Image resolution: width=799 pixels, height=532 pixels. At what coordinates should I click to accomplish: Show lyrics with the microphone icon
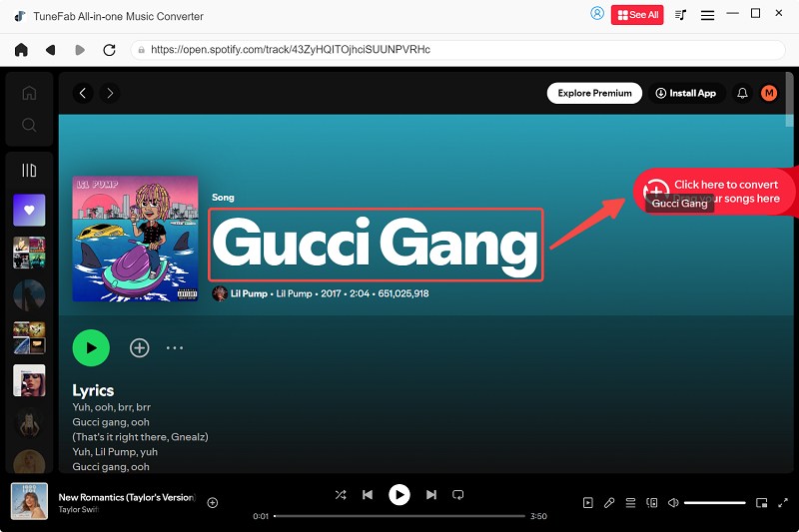click(x=609, y=503)
